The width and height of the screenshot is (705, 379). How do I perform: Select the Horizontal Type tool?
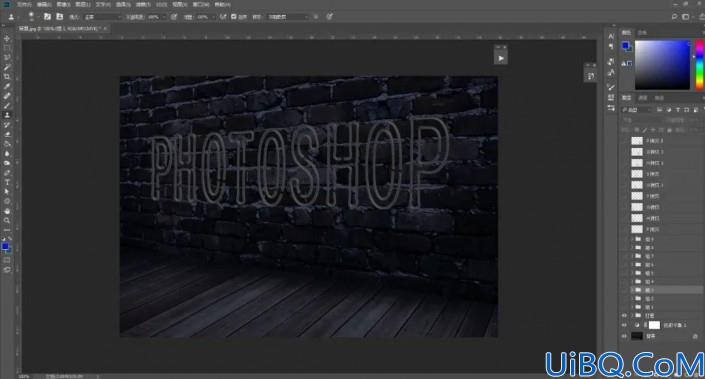click(x=7, y=182)
